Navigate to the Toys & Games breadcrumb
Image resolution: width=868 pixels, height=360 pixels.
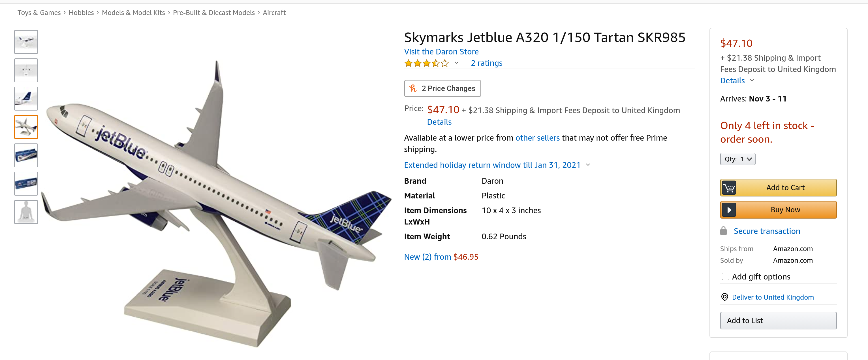pyautogui.click(x=39, y=12)
